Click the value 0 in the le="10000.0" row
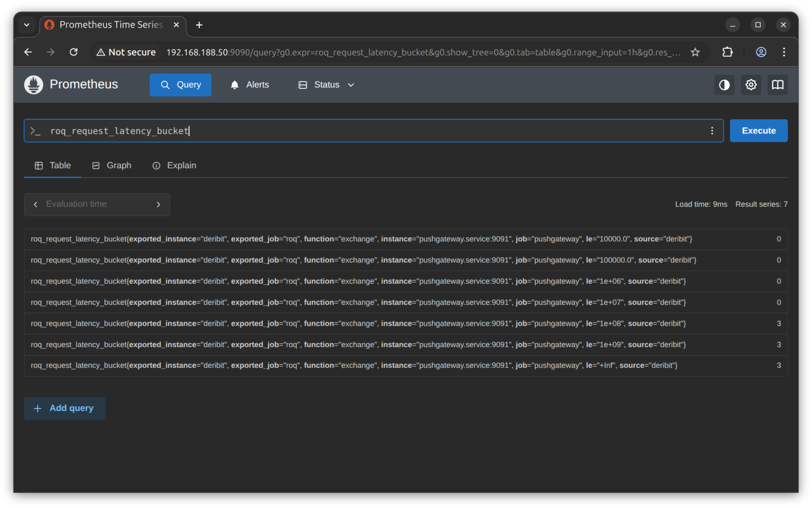 pyautogui.click(x=778, y=239)
